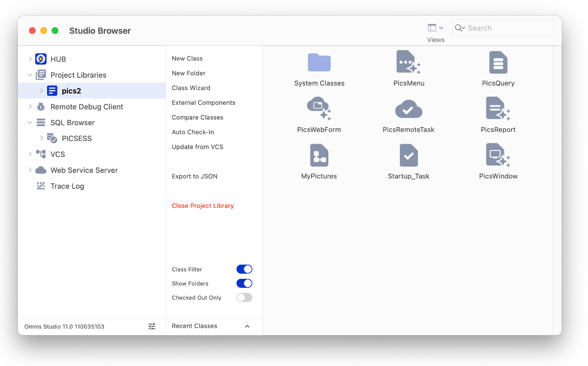This screenshot has width=588, height=366.
Task: Select the PicsQuery class icon
Action: [x=498, y=62]
